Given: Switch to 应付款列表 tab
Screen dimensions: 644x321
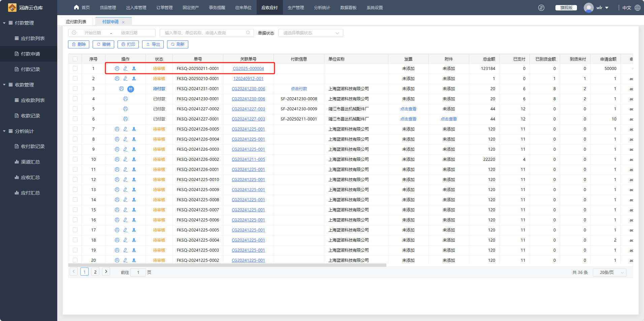Looking at the screenshot, I should [x=76, y=22].
